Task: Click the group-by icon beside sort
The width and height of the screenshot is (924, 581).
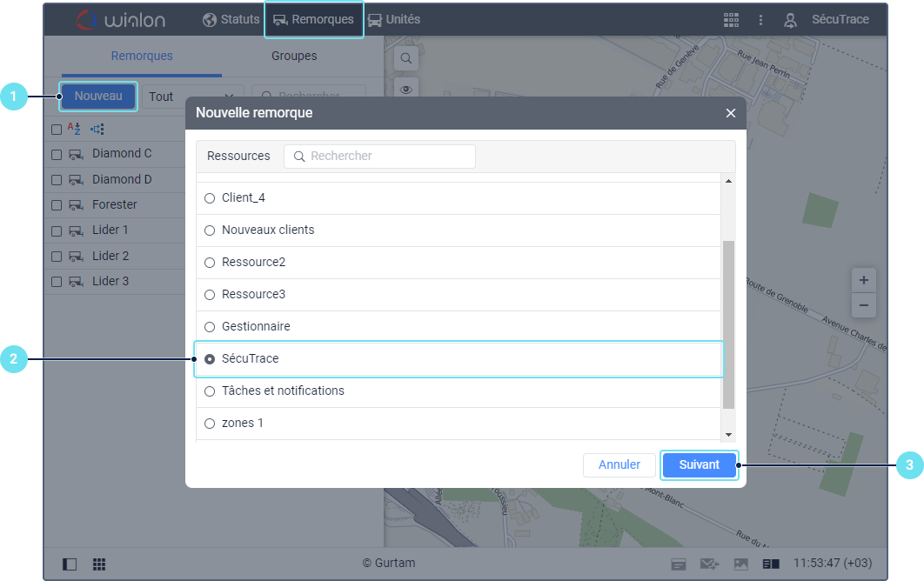Action: [x=97, y=129]
